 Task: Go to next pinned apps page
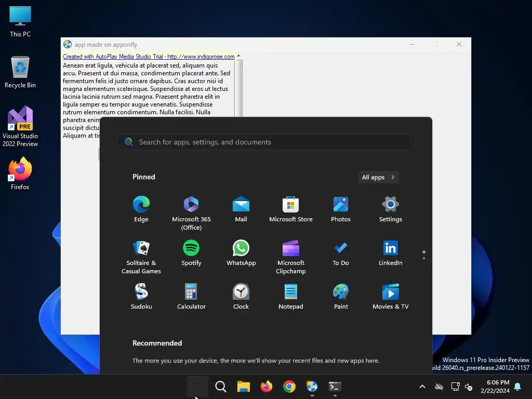[424, 258]
